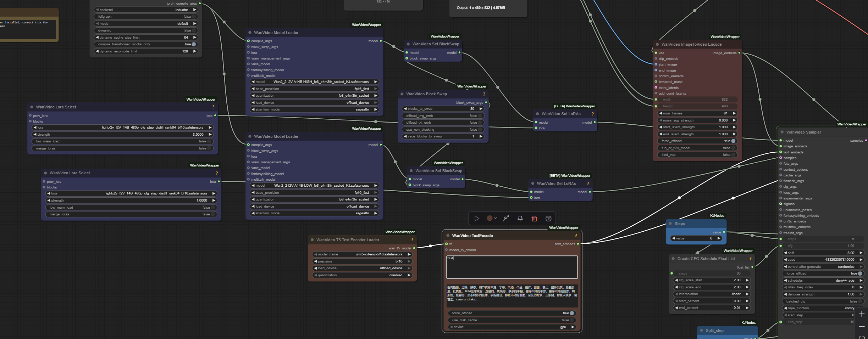Collapse the Steps node via its title dot
This screenshot has height=339, width=868.
click(x=670, y=224)
